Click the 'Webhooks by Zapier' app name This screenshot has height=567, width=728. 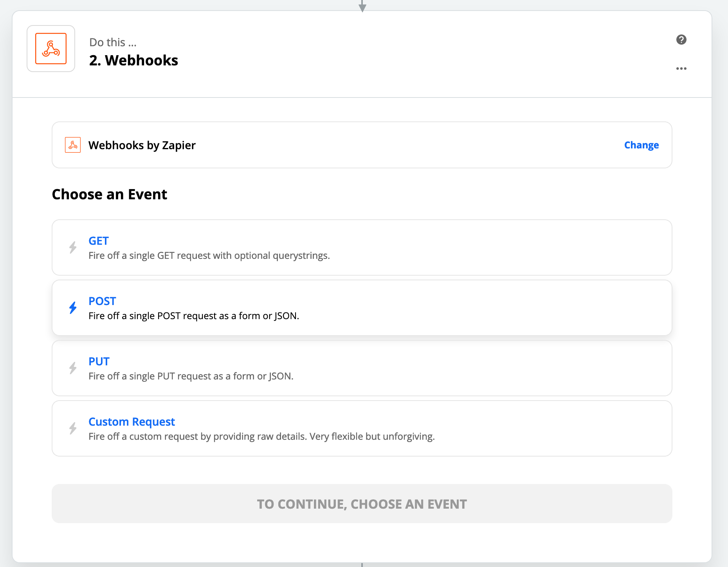click(142, 145)
